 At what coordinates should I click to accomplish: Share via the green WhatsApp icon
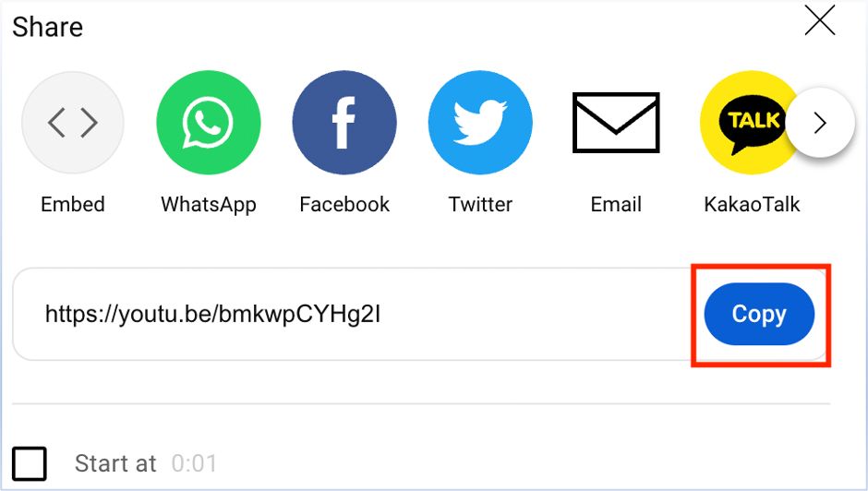click(x=208, y=123)
